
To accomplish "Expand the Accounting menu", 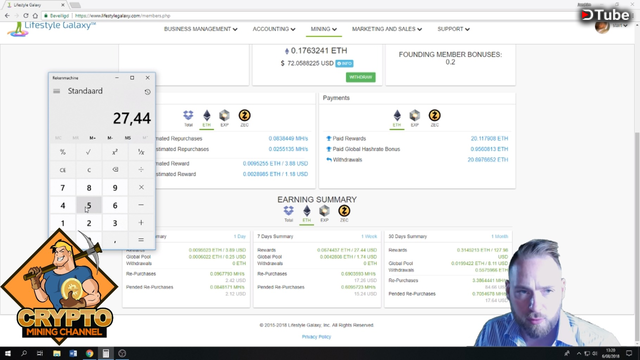I will (274, 29).
